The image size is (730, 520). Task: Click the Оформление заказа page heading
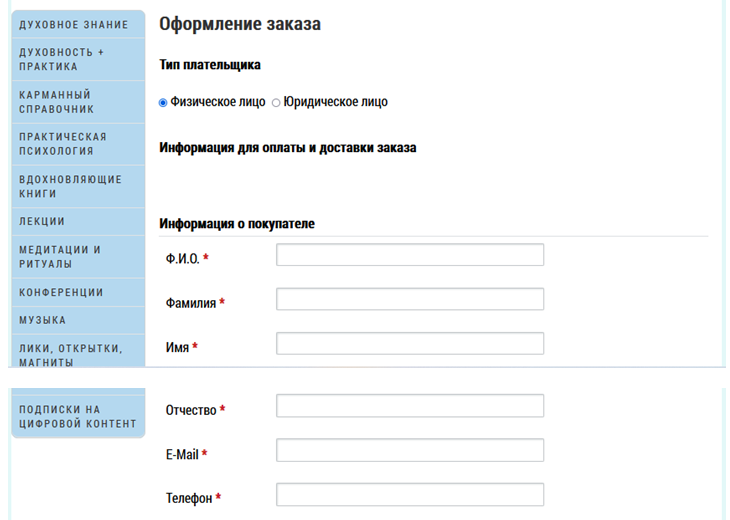point(240,24)
